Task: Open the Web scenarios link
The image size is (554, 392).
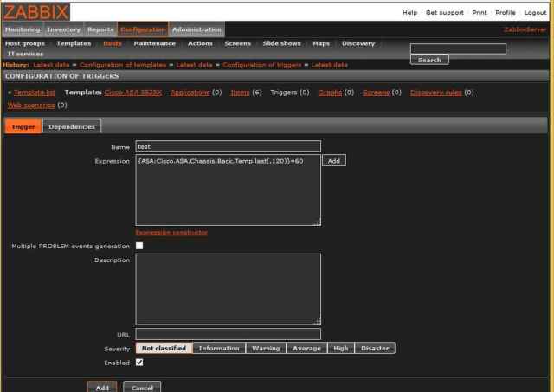Action: (x=31, y=106)
